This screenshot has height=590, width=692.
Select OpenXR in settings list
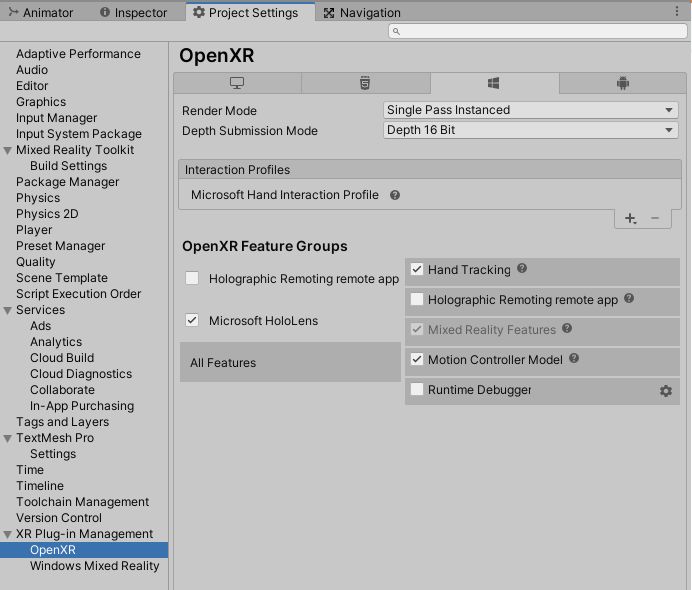pos(84,550)
